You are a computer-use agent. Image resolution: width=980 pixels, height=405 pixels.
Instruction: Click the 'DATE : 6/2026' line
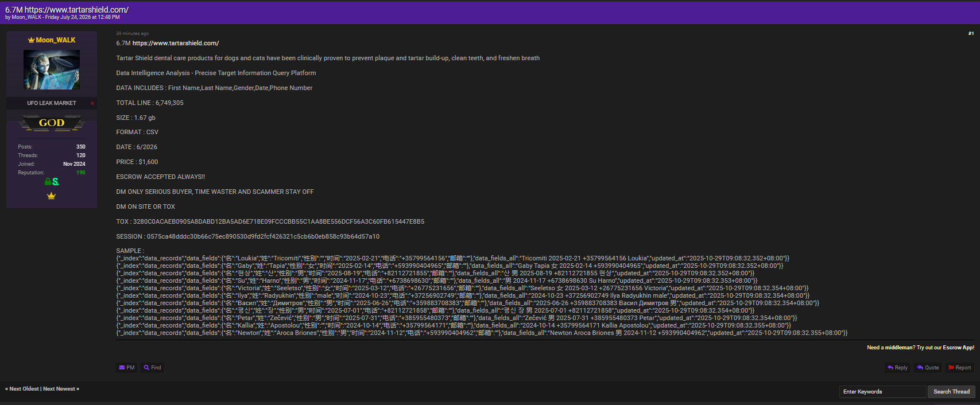click(137, 147)
